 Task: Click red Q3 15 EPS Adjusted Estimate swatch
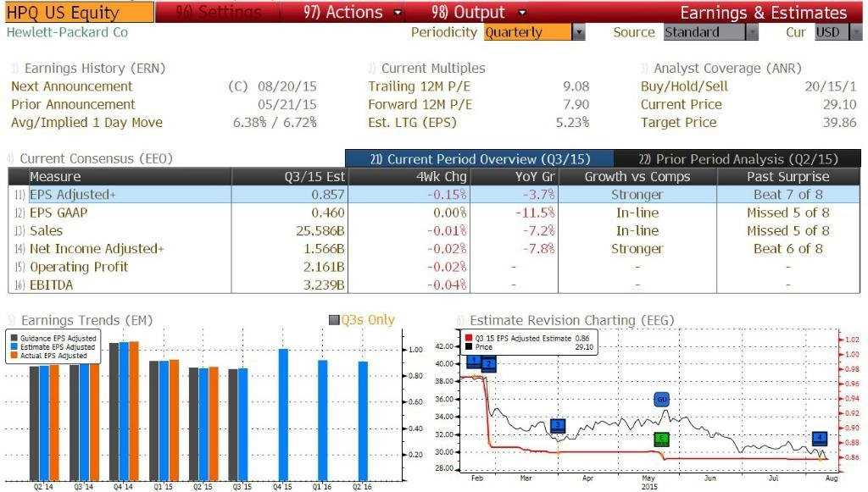tap(469, 338)
